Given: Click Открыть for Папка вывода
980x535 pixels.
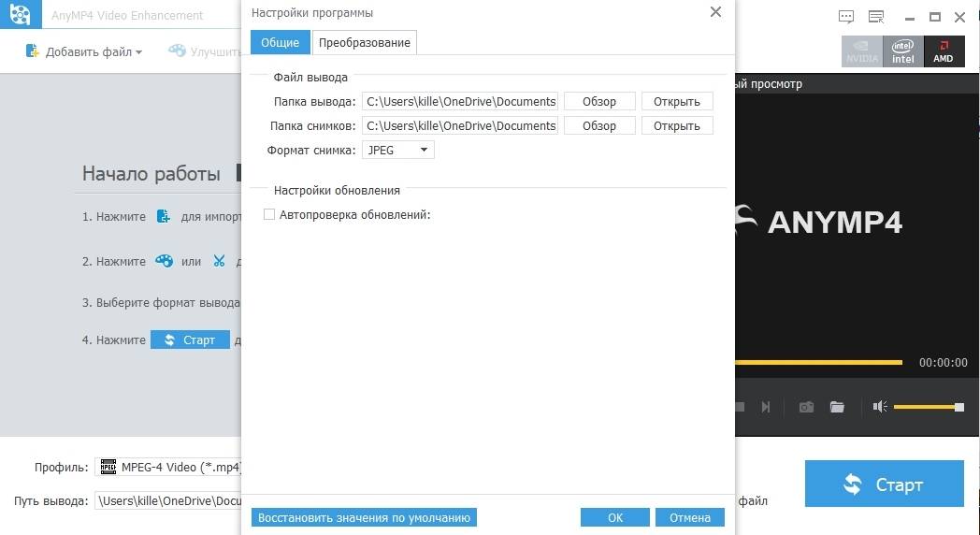Looking at the screenshot, I should (x=677, y=101).
